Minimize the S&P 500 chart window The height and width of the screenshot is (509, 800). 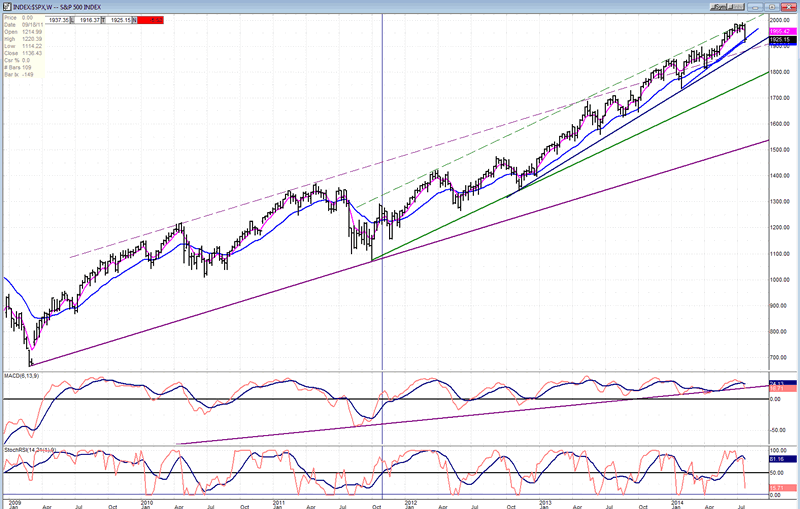coord(755,7)
